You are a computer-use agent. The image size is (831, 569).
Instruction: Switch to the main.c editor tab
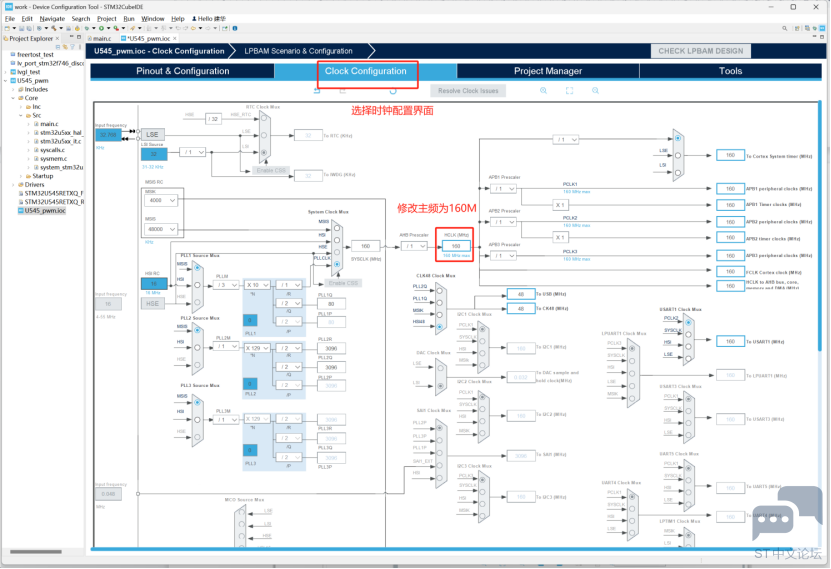(100, 38)
